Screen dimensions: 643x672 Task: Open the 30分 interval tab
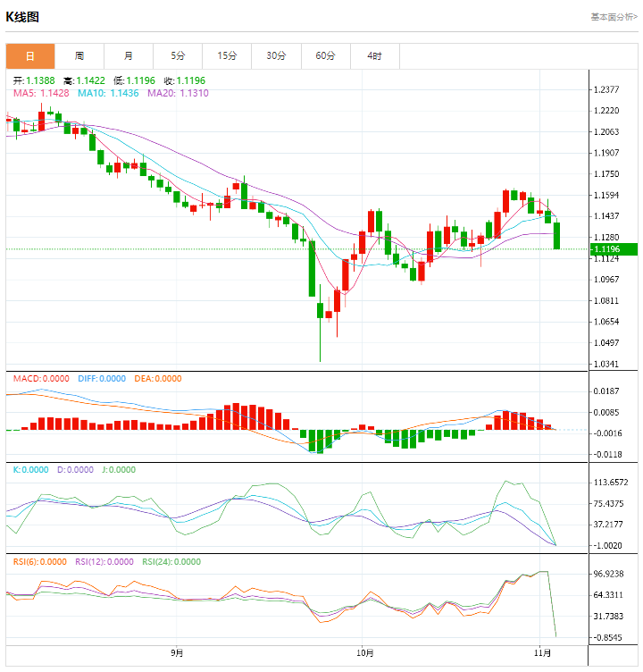[276, 56]
